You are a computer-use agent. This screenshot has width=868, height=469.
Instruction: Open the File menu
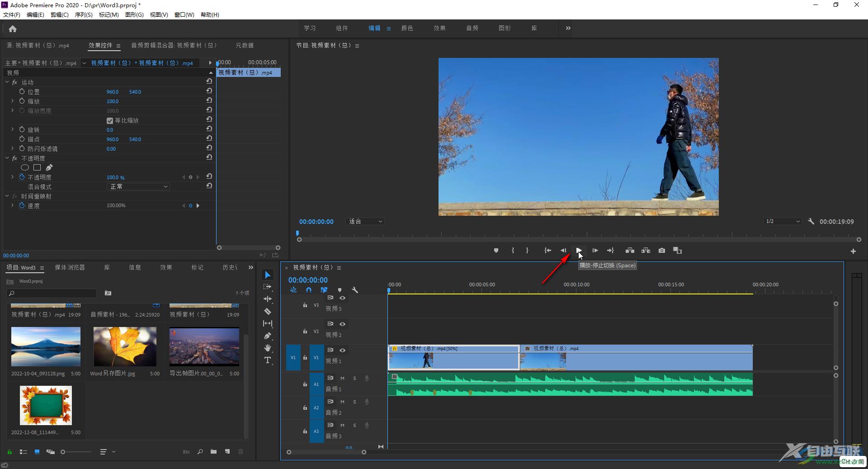pyautogui.click(x=12, y=15)
